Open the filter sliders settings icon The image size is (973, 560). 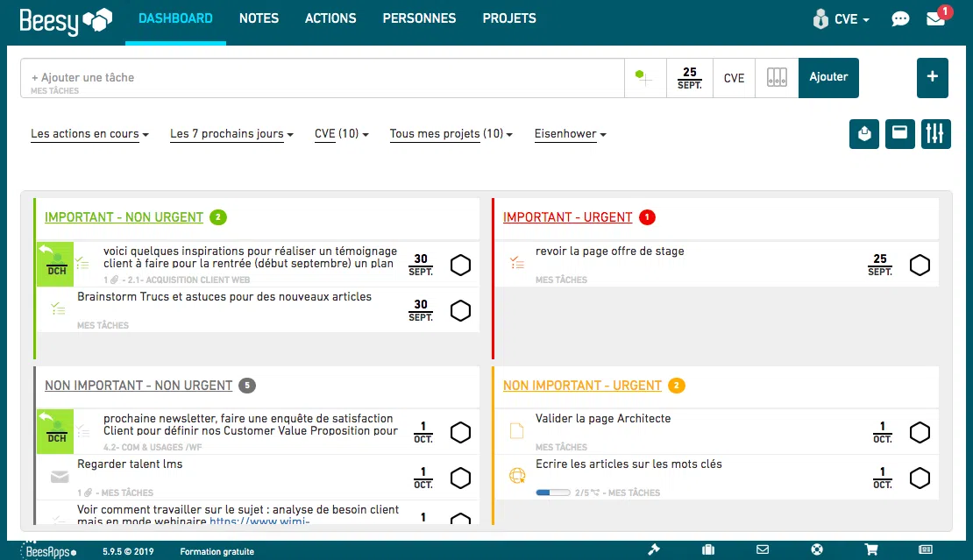[x=935, y=134]
